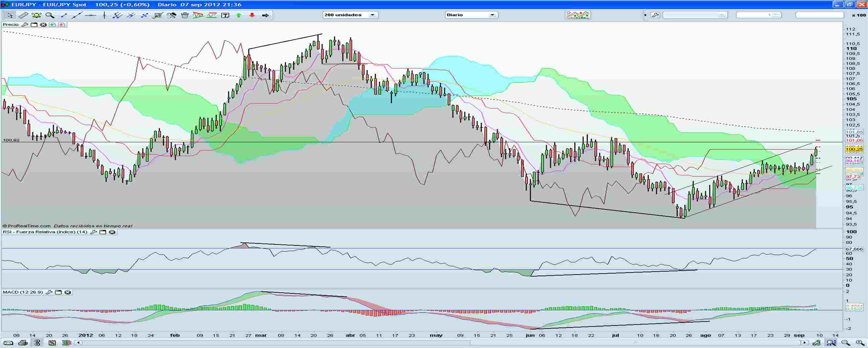Close the RSI - Fuerza Relativa panel
Viewport: 868px width, 348px height.
point(112,232)
